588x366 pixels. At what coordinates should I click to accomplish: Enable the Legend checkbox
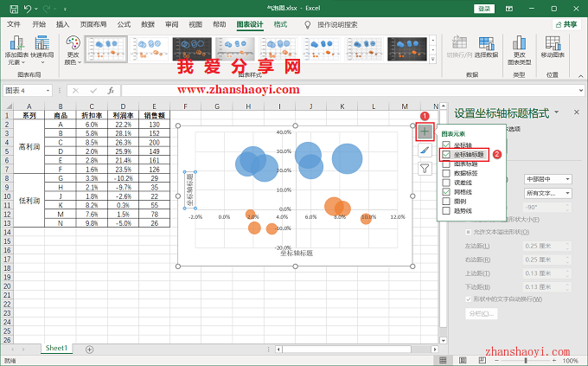pyautogui.click(x=446, y=202)
